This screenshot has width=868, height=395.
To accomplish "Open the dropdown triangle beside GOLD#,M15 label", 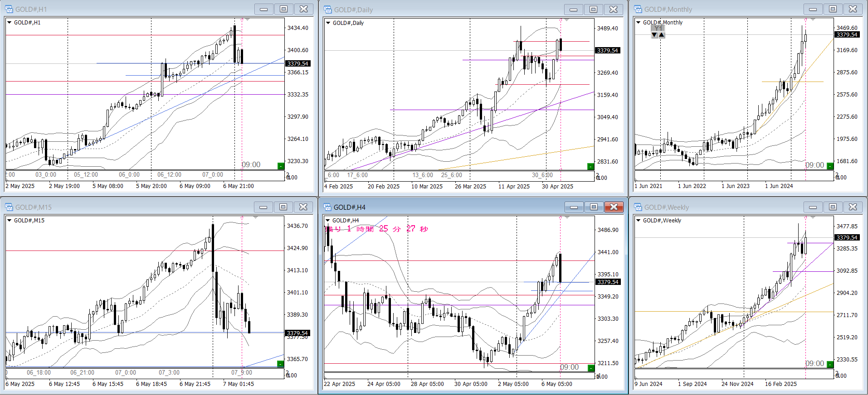I will click(x=10, y=220).
